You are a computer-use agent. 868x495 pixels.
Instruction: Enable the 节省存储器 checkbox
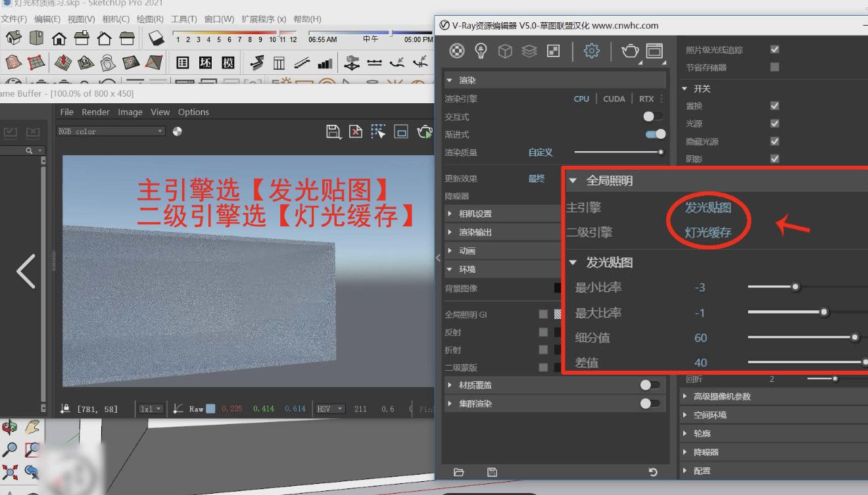click(x=775, y=67)
